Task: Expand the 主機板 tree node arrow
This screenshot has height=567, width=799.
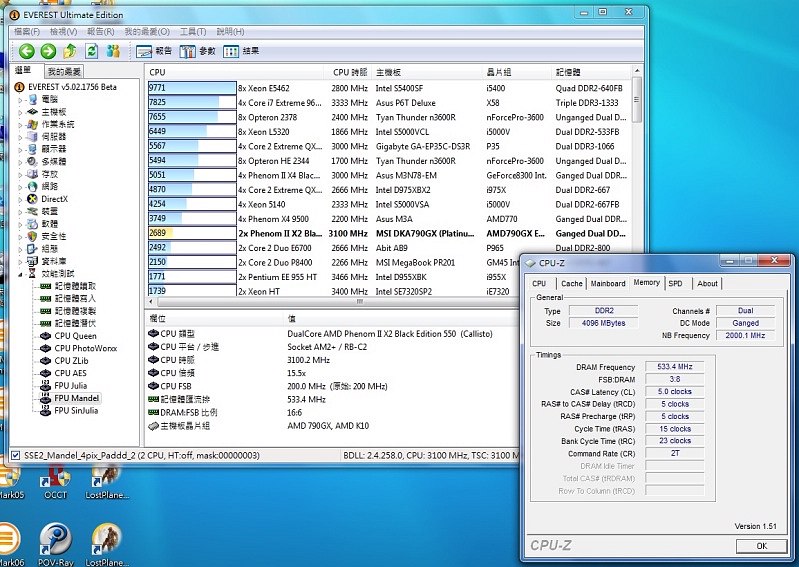Action: [x=20, y=112]
